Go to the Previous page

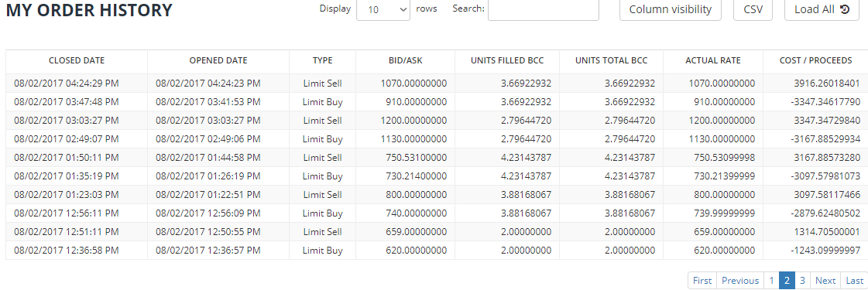[740, 281]
